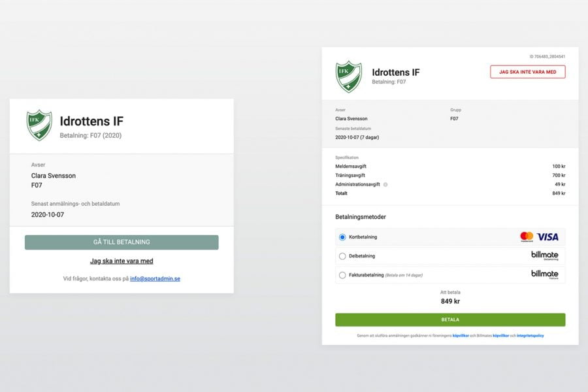Click the VISA logo
Screen dimensions: 588x392
[x=547, y=237]
